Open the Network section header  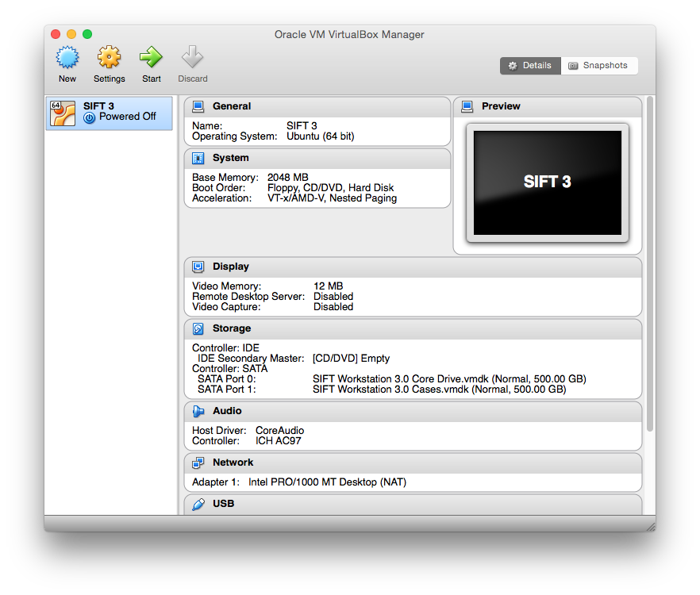click(x=413, y=463)
